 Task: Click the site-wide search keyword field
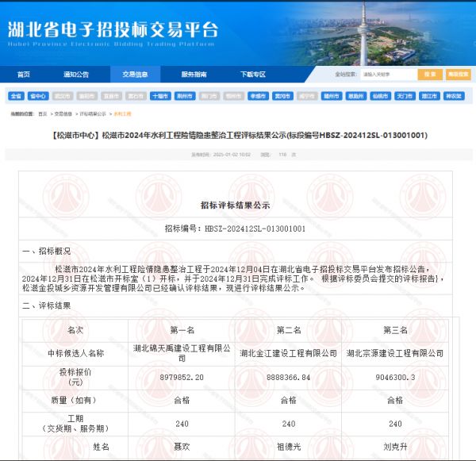(387, 75)
